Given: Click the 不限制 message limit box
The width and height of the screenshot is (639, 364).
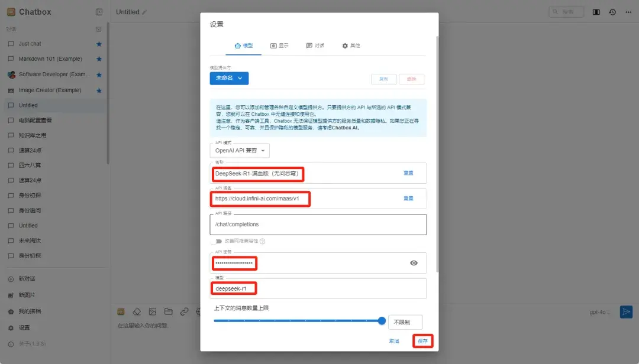Looking at the screenshot, I should click(x=405, y=322).
